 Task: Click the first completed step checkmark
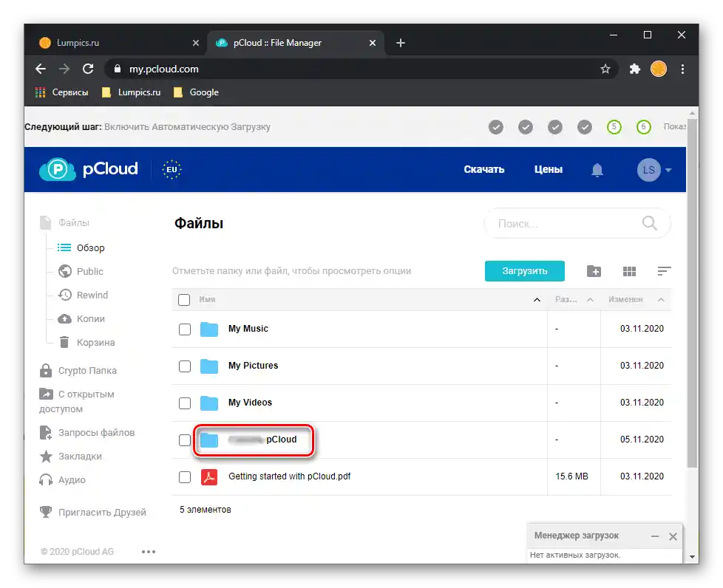pyautogui.click(x=496, y=127)
